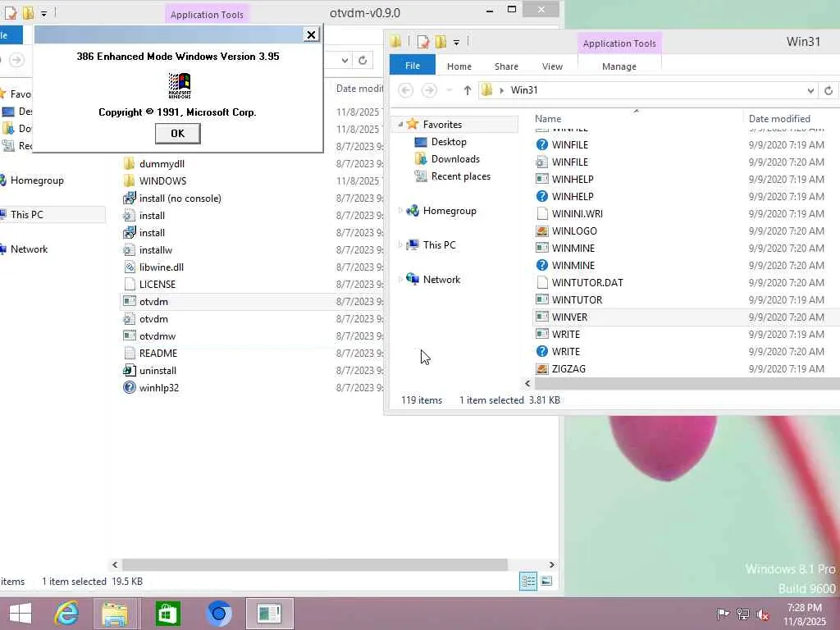
Task: Select winhlp32 in otvdm window
Action: point(159,388)
